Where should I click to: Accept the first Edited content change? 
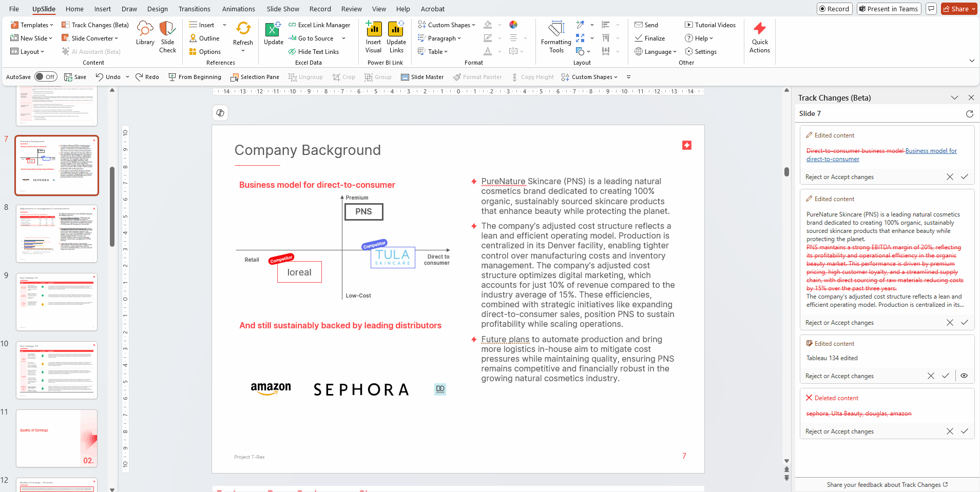click(x=965, y=177)
